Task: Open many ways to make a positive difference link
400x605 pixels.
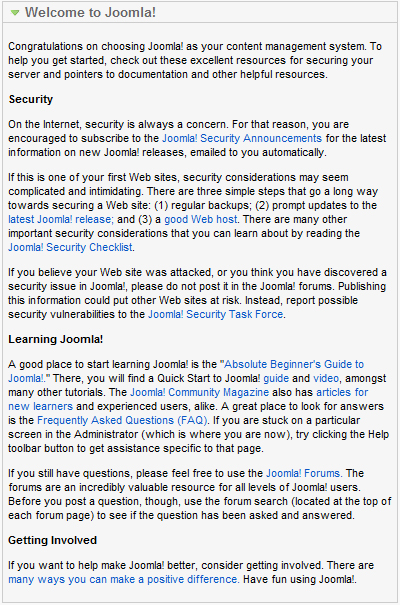Action: [x=123, y=579]
